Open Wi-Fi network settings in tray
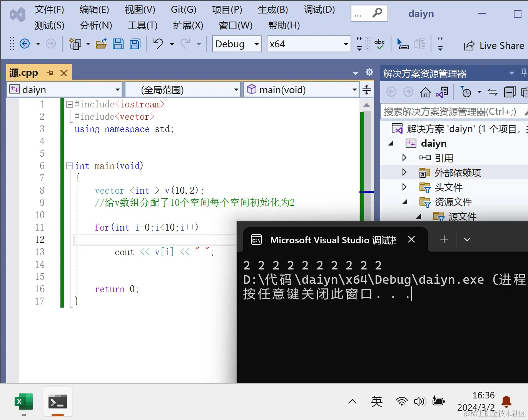This screenshot has height=420, width=528. [x=401, y=402]
